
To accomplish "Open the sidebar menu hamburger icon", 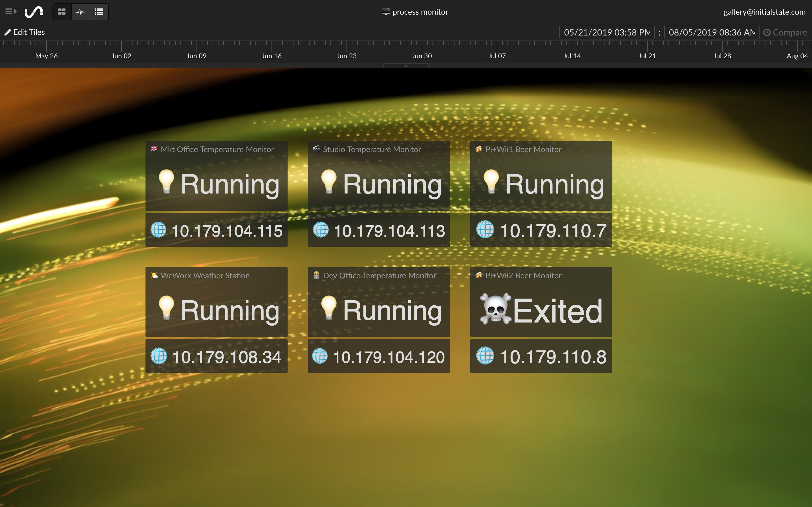I will [x=11, y=12].
